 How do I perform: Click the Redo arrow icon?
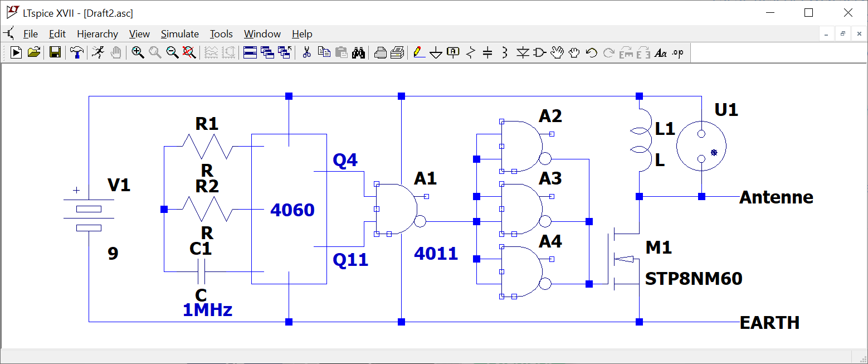point(609,52)
